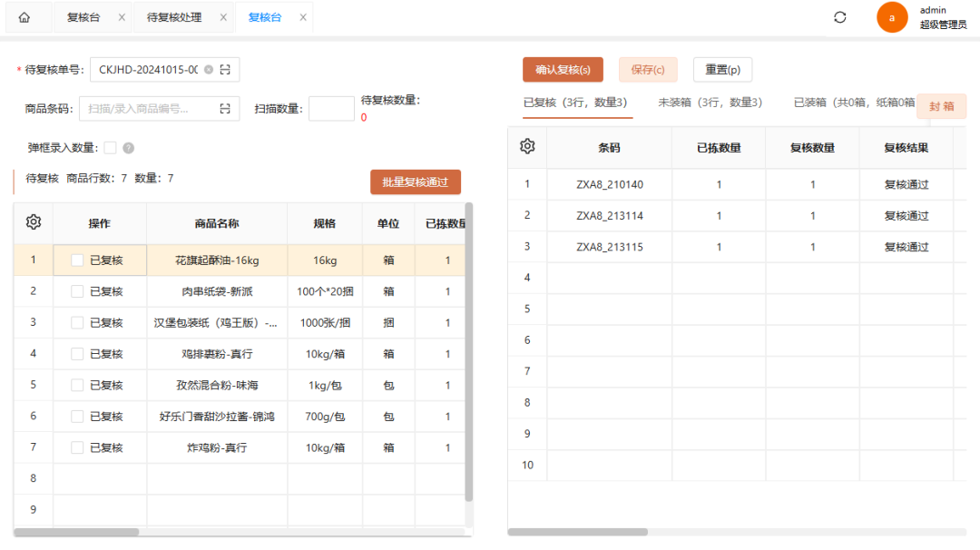Switch to the 待复核处理 tab
Viewport: 980px width, 550px height.
tap(176, 17)
